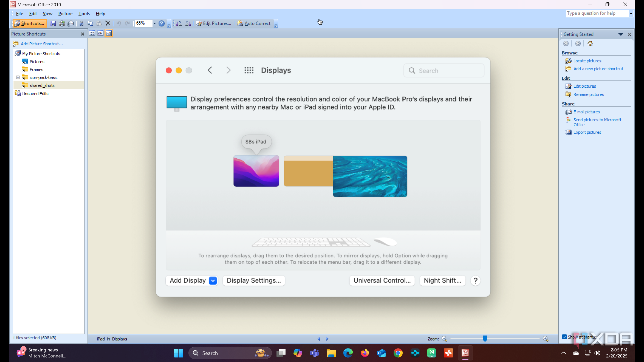Select the Rotate Right toolbar icon
This screenshot has height=362, width=644.
pos(188,23)
